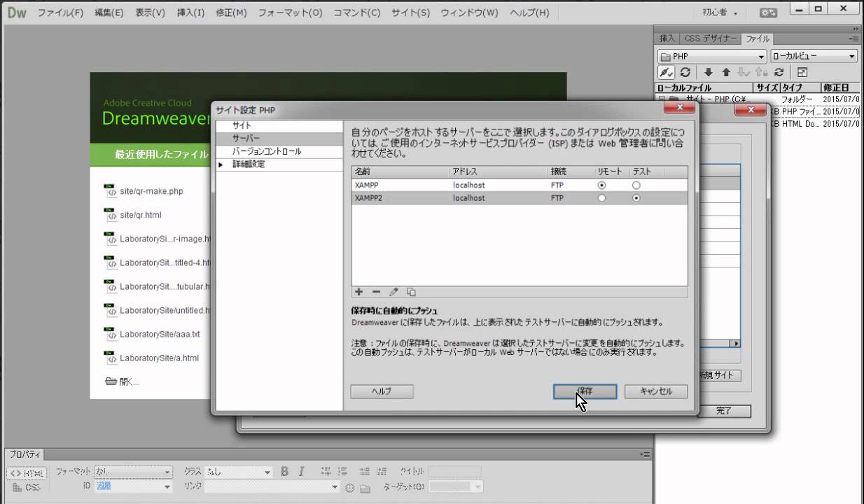Open the ID dropdown in Properties
The image size is (864, 504).
coord(133,486)
